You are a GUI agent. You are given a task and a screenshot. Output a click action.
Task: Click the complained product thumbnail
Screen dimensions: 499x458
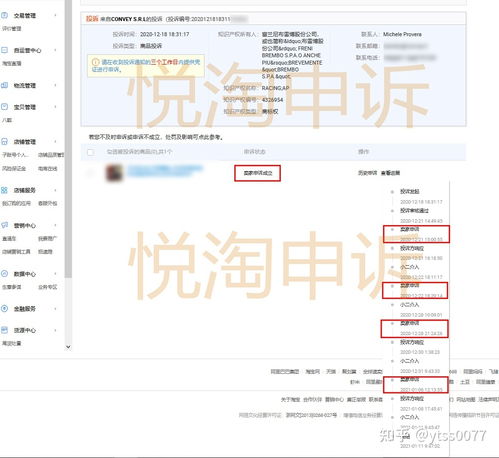[x=114, y=173]
